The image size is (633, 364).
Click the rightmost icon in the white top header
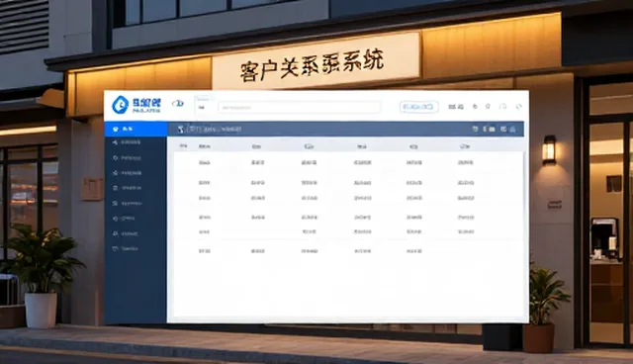coord(518,107)
